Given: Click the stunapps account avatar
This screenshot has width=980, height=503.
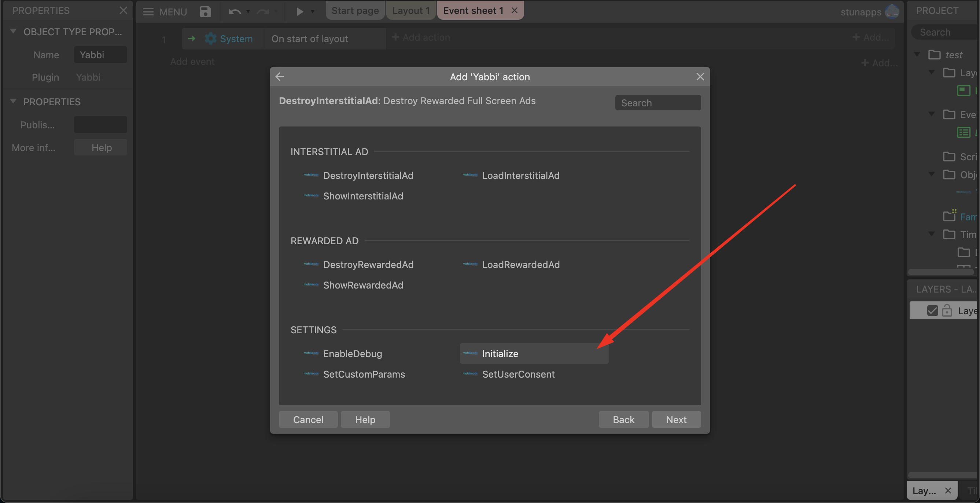Looking at the screenshot, I should pos(891,11).
